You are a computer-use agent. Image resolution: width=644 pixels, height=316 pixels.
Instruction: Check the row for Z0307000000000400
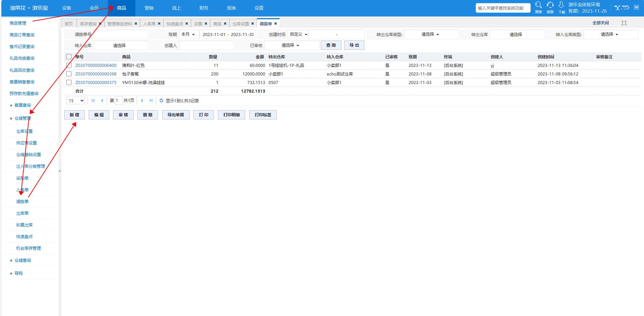[x=69, y=65]
